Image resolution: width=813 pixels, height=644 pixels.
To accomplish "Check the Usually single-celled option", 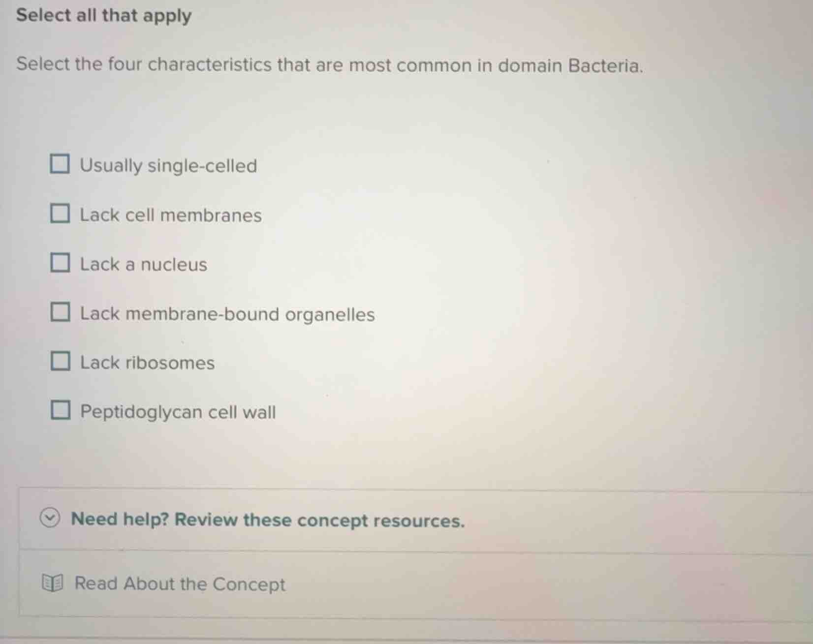I will click(60, 164).
